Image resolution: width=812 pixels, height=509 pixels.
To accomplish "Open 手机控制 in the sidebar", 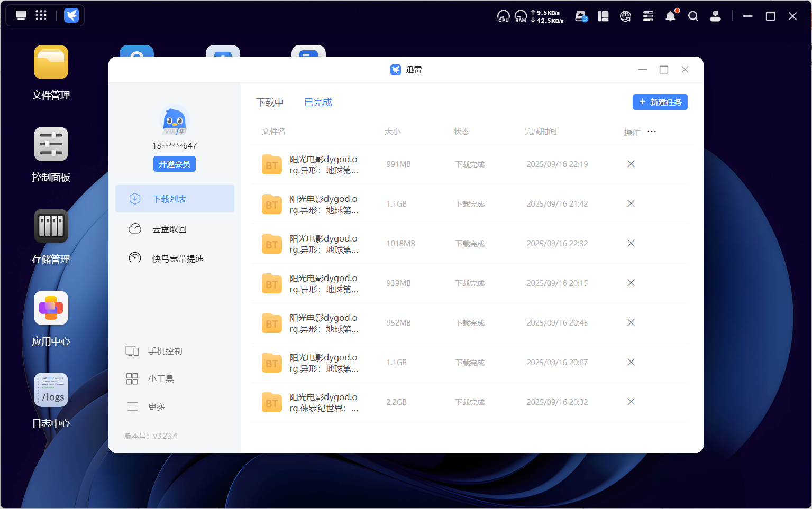I will pyautogui.click(x=154, y=351).
